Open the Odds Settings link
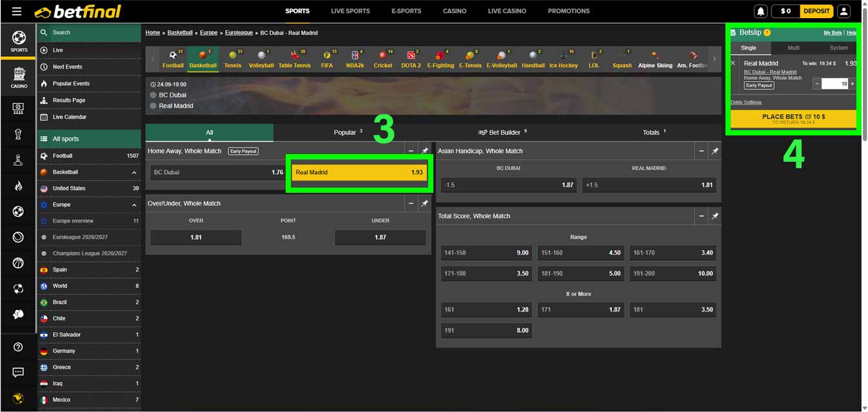The width and height of the screenshot is (868, 412). click(746, 103)
